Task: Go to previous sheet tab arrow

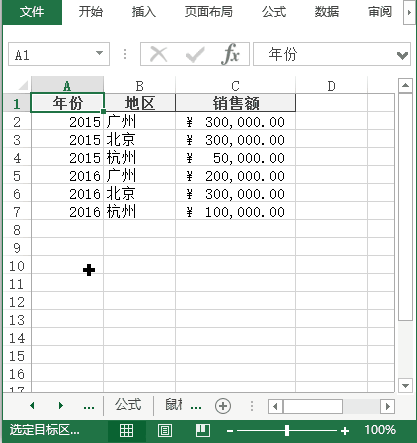Action: [x=32, y=406]
